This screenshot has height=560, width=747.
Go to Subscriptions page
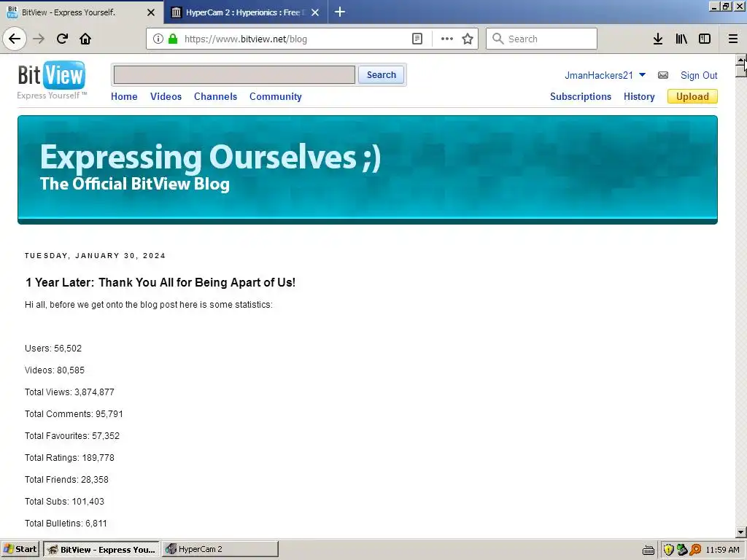(580, 96)
